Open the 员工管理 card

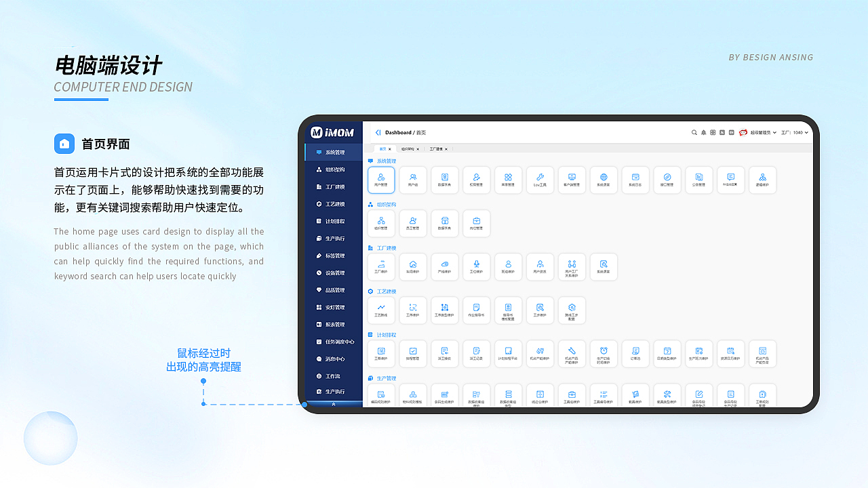[x=413, y=224]
